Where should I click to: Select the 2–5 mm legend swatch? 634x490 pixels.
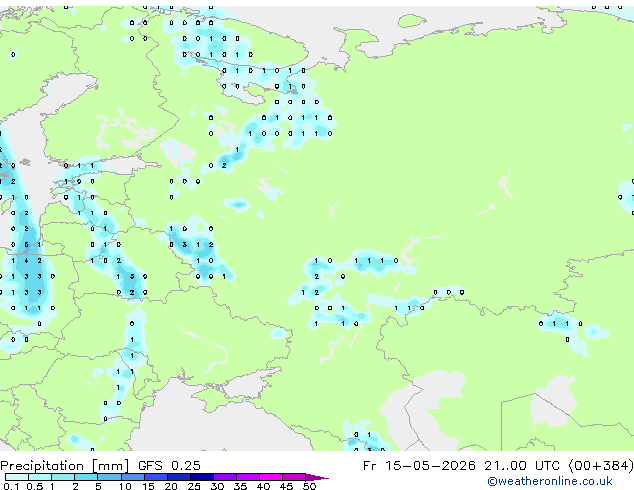click(x=86, y=477)
